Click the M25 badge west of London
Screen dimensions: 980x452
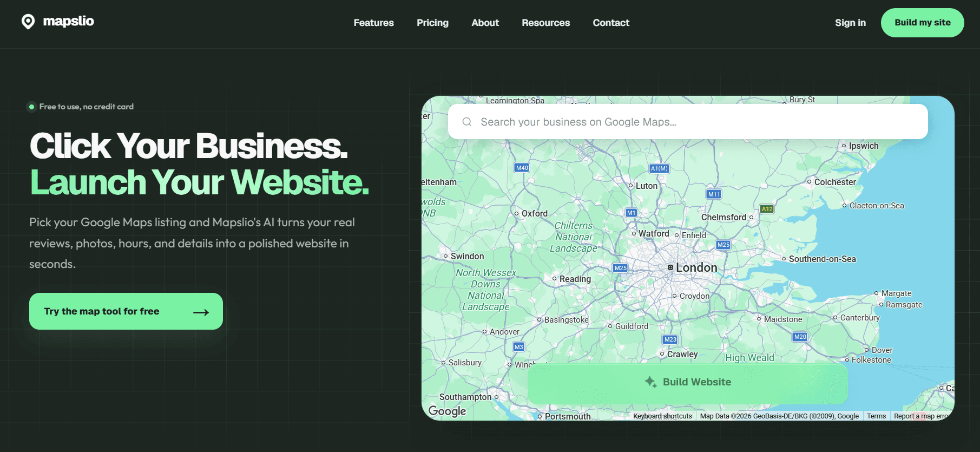[x=621, y=268]
